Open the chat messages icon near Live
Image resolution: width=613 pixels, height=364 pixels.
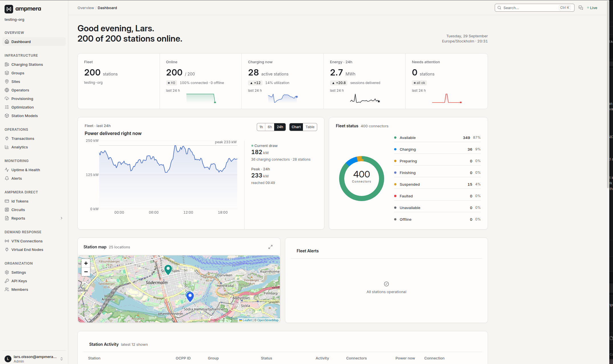(581, 8)
